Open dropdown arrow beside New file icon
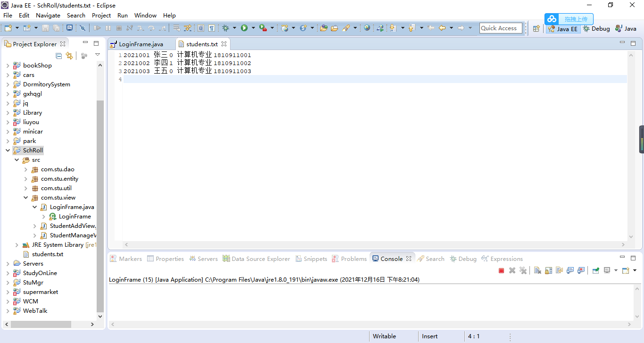This screenshot has width=644, height=343. (17, 28)
